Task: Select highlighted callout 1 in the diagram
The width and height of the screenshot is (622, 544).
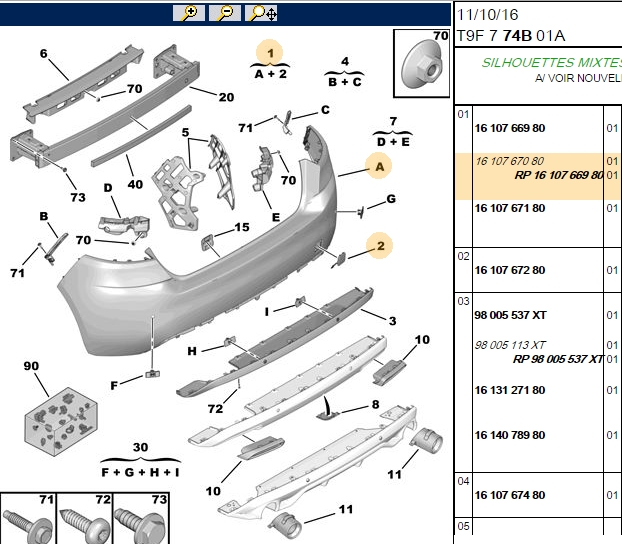Action: tap(270, 53)
